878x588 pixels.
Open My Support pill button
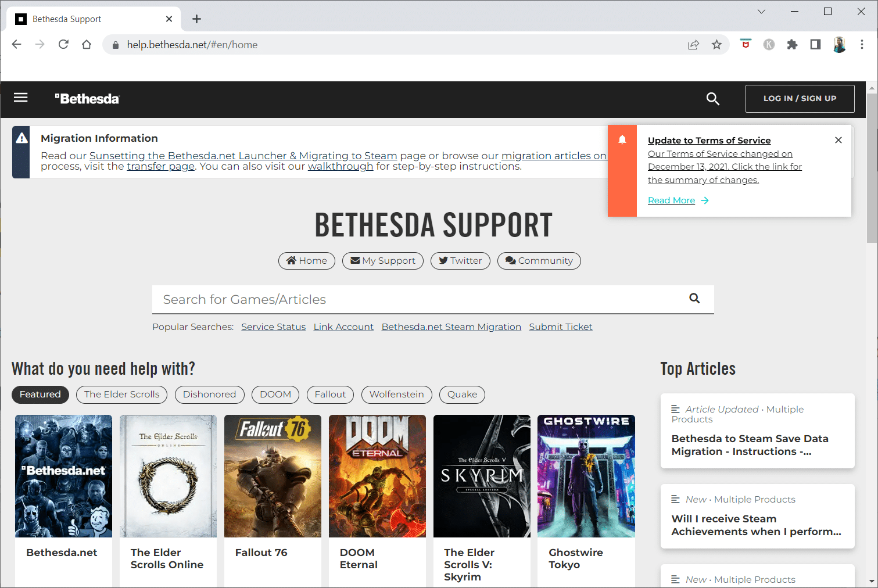click(383, 261)
